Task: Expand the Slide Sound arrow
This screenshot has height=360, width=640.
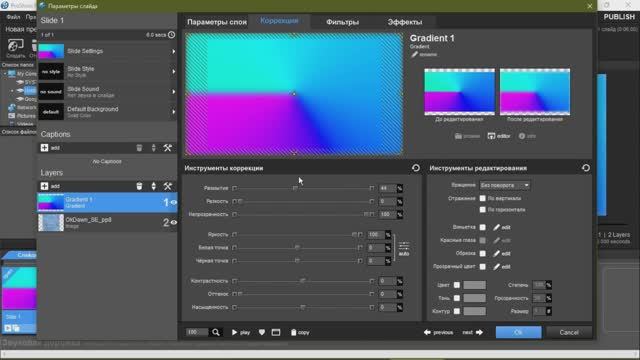Action: 173,91
